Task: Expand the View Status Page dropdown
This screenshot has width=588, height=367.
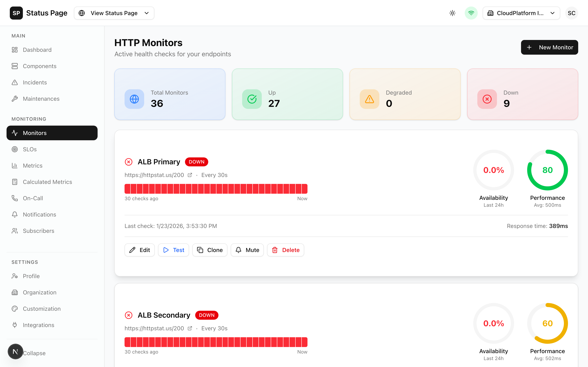Action: (114, 13)
